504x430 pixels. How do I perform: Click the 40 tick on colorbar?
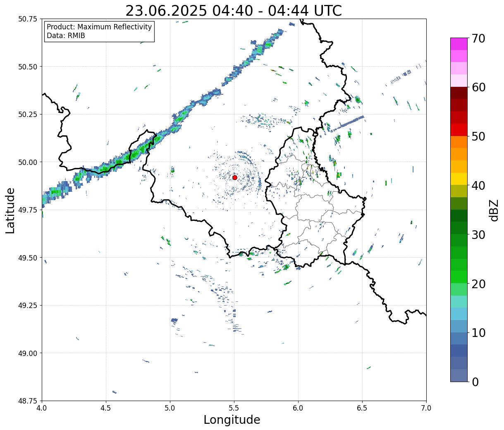coord(478,185)
